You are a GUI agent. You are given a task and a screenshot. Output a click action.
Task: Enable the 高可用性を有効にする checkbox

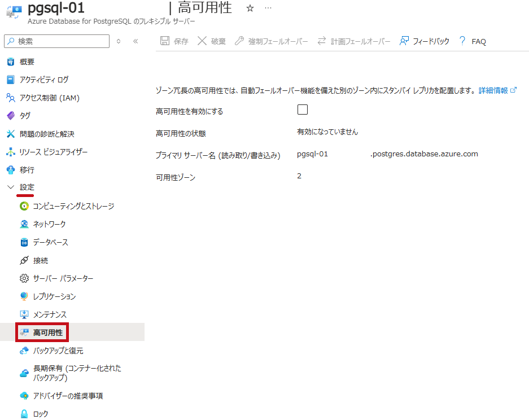tap(302, 110)
